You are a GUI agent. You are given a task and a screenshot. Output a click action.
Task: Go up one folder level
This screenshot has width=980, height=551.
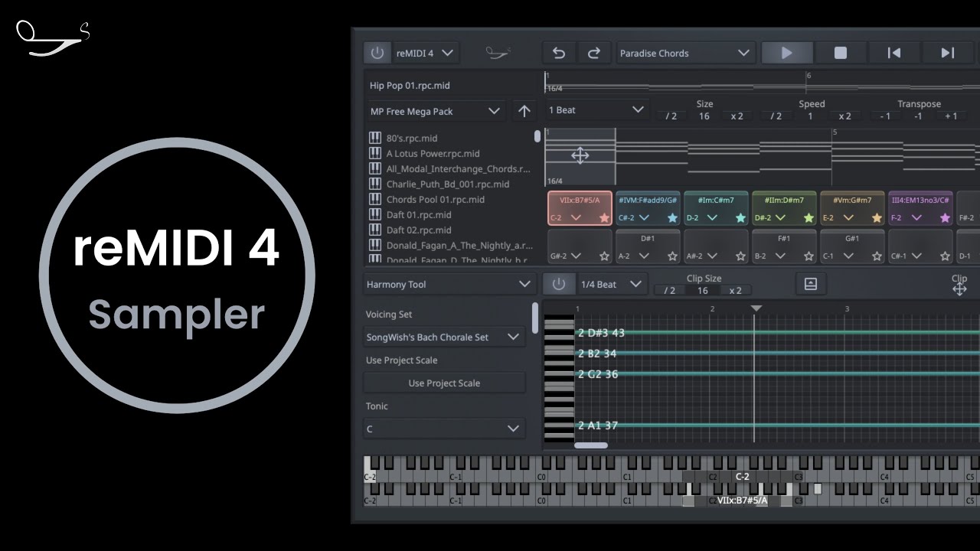524,111
